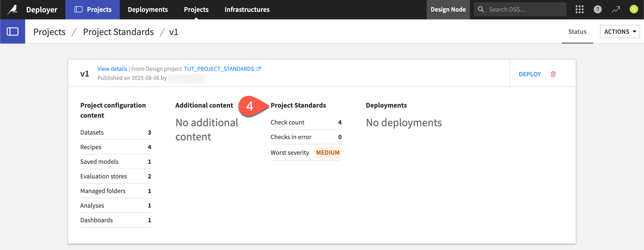The width and height of the screenshot is (644, 250).
Task: Select the Infrastructures menu item
Action: tap(247, 9)
